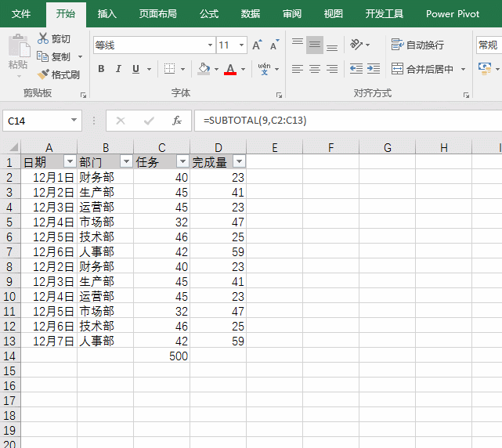Image resolution: width=502 pixels, height=448 pixels.
Task: Apply the red font color swatch
Action: coord(230,70)
